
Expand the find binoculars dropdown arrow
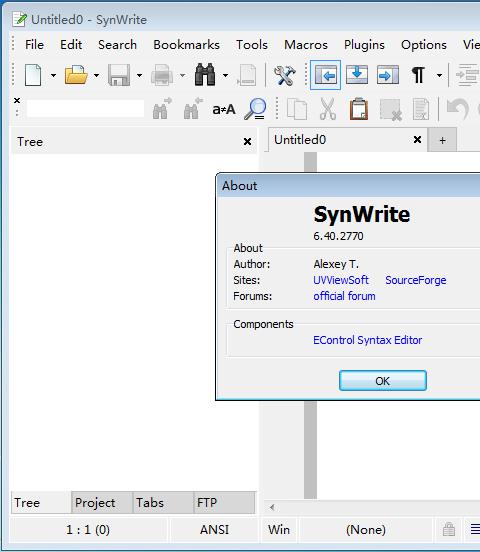tap(225, 75)
